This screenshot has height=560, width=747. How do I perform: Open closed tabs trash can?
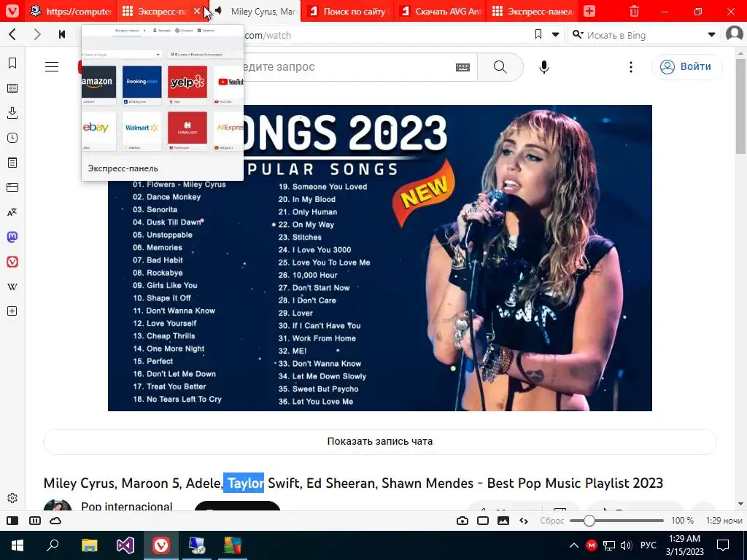coord(634,11)
